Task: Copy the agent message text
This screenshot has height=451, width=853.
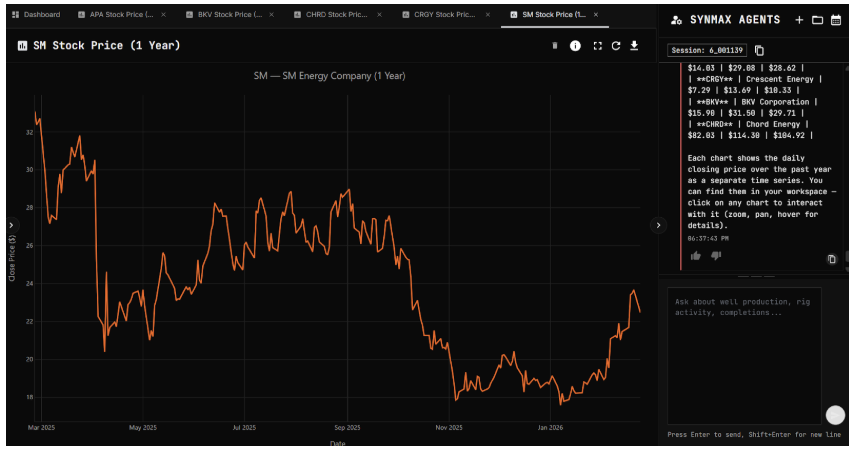Action: [x=831, y=259]
